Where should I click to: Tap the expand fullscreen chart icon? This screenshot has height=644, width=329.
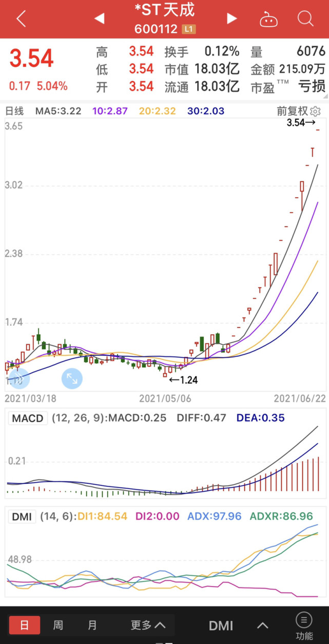[x=72, y=379]
